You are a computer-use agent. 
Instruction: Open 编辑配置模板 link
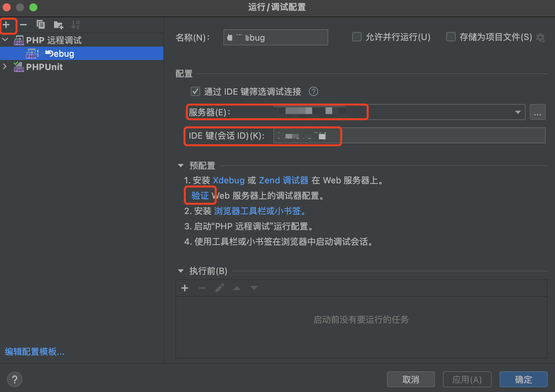(x=35, y=352)
